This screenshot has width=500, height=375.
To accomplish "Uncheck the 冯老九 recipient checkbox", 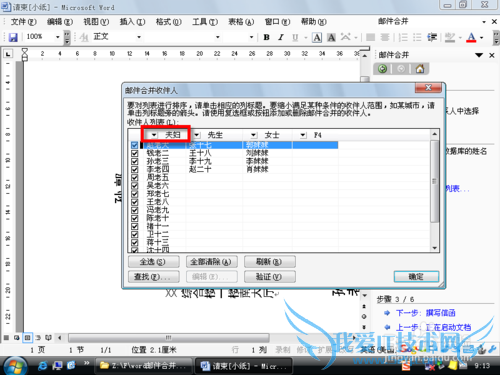I will tap(135, 210).
